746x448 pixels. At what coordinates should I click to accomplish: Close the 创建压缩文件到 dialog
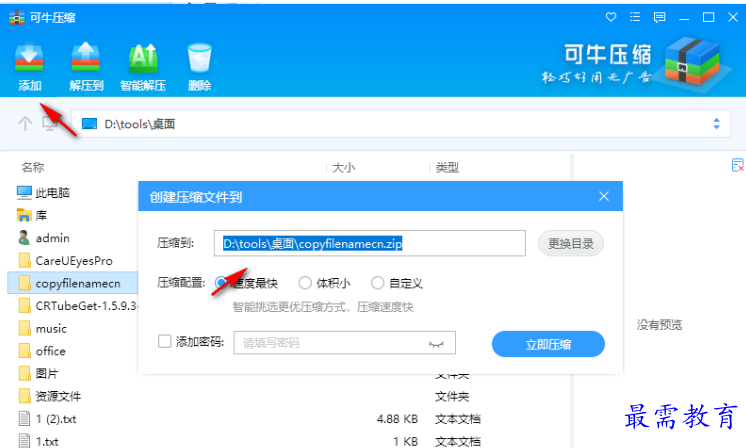(x=604, y=198)
